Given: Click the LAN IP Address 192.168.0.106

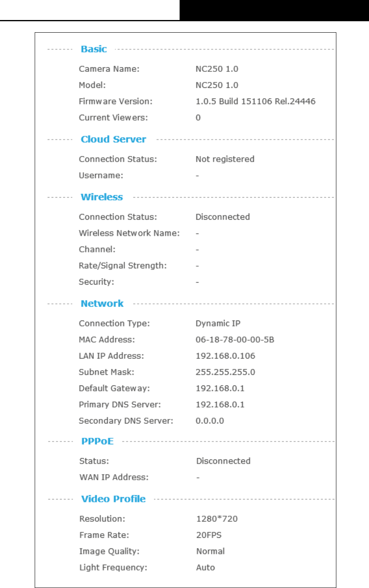Looking at the screenshot, I should click(225, 356).
